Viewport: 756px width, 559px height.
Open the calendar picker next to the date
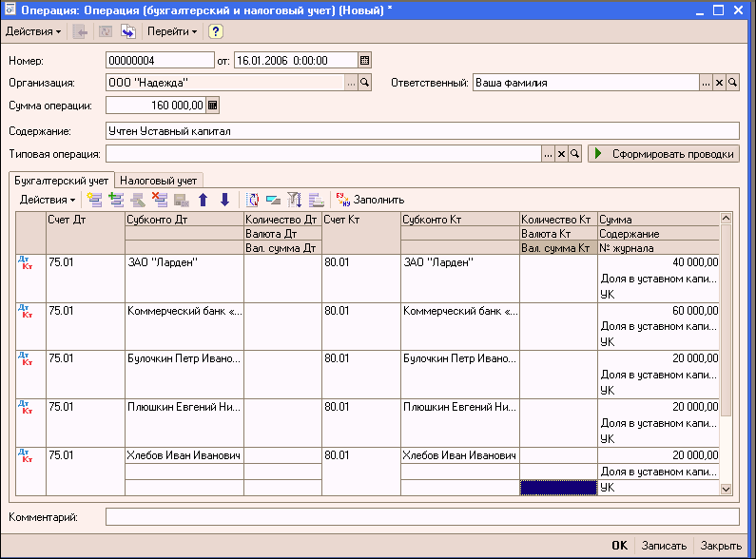click(364, 60)
